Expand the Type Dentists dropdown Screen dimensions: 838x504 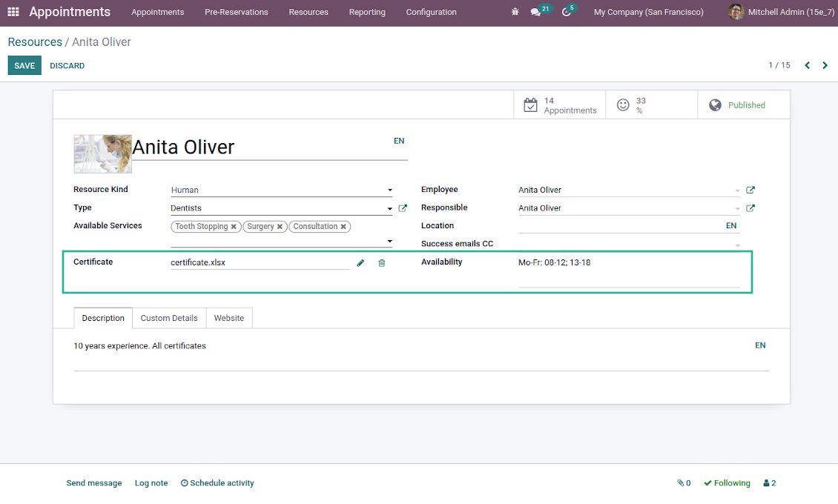[390, 209]
